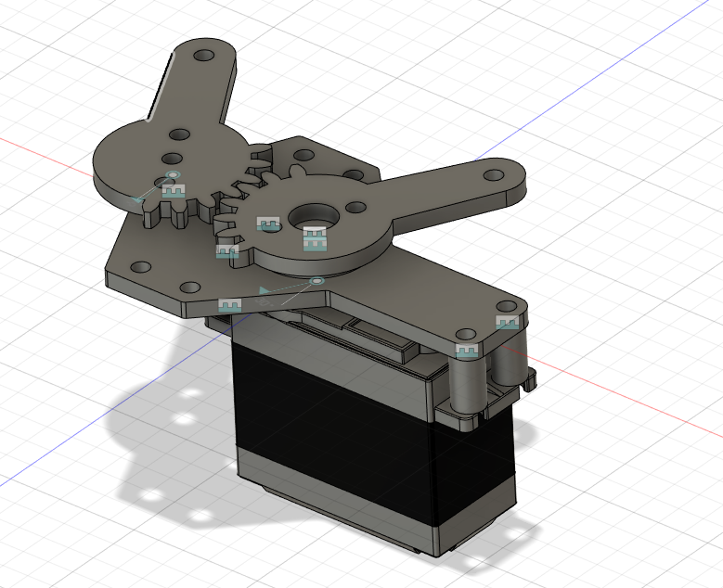Pick upper glyph of stacked joint pair

pos(315,233)
